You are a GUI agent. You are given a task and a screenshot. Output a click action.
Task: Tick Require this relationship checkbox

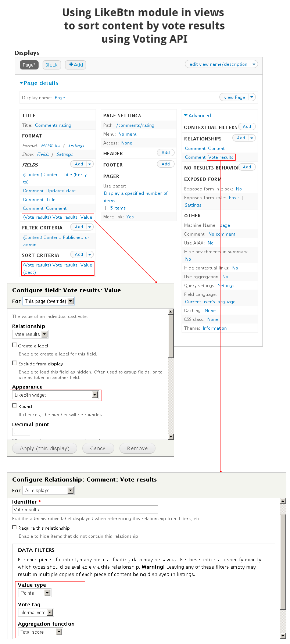click(15, 527)
